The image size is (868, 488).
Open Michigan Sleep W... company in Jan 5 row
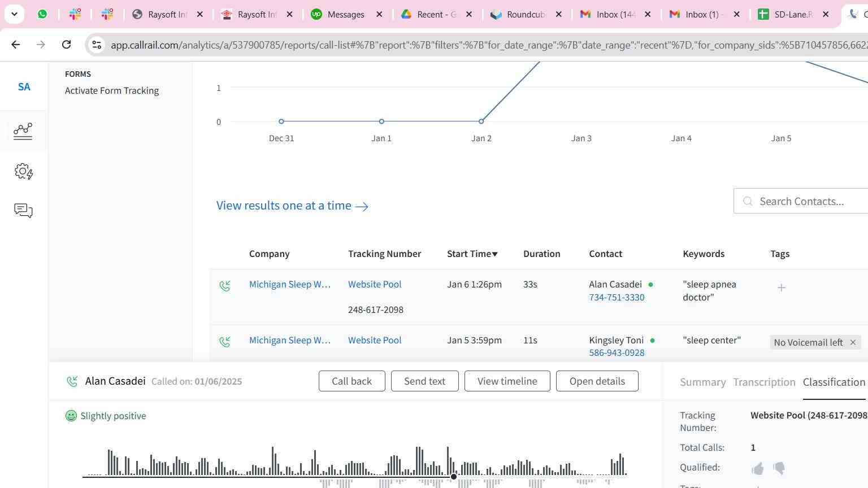tap(290, 340)
